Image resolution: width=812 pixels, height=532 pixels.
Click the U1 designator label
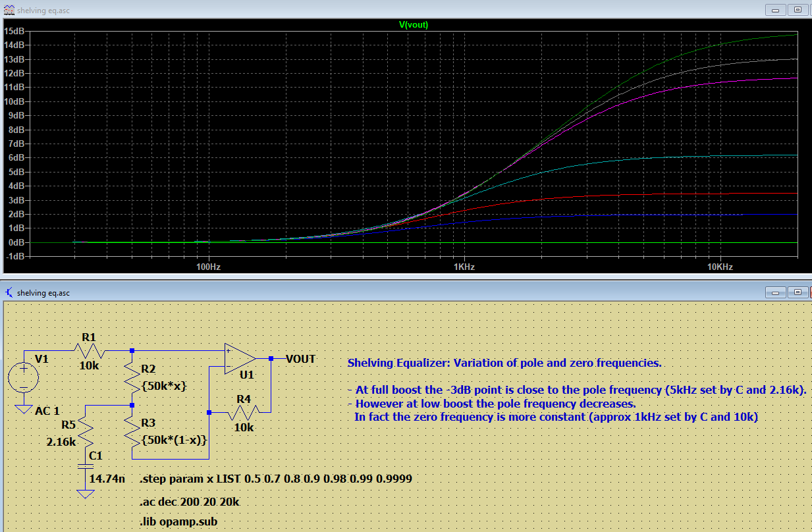coord(248,375)
